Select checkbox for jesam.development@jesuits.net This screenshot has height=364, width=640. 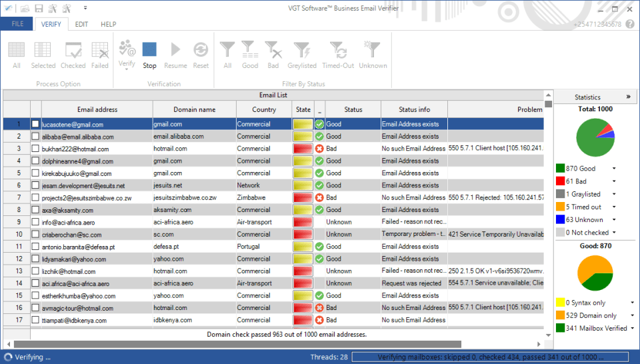pos(35,185)
